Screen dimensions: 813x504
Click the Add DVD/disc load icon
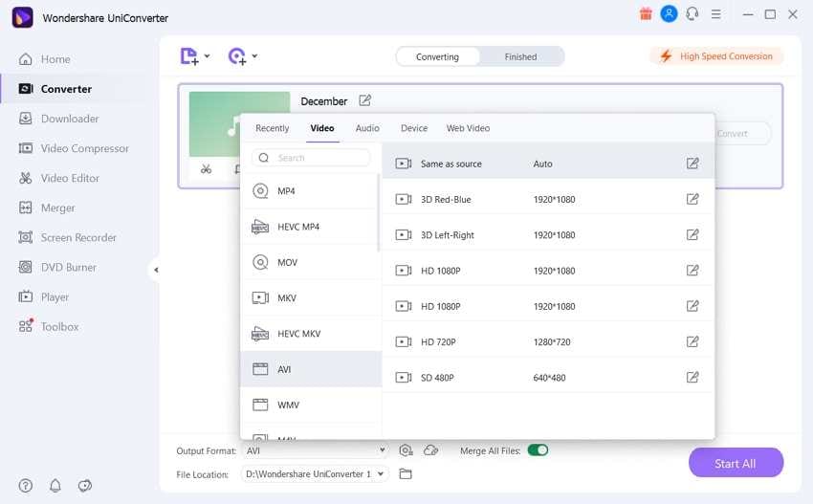click(x=237, y=56)
